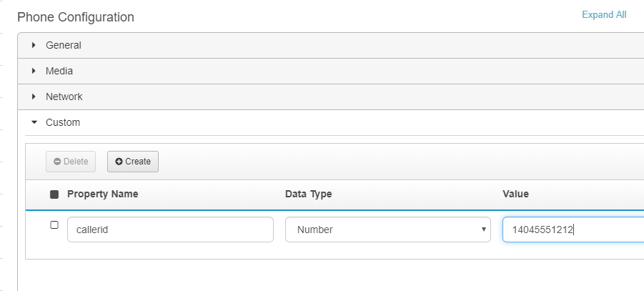
Task: Click the Property Name column header
Action: pos(103,194)
